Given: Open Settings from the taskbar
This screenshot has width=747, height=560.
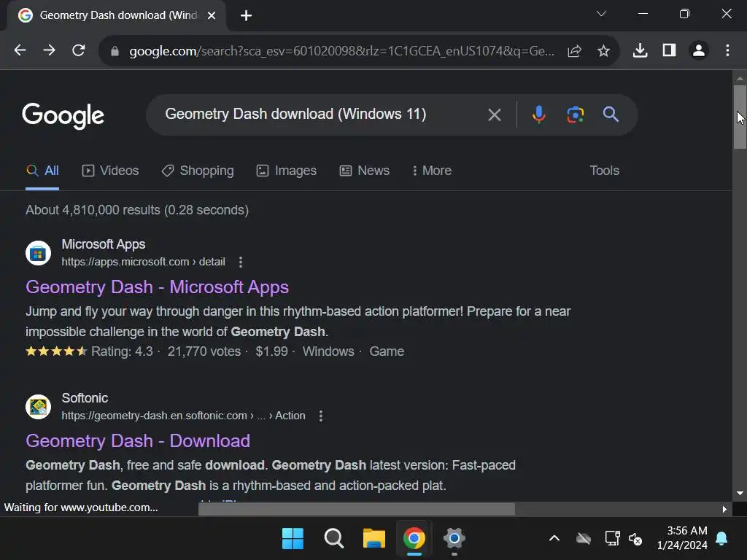Looking at the screenshot, I should [x=454, y=539].
